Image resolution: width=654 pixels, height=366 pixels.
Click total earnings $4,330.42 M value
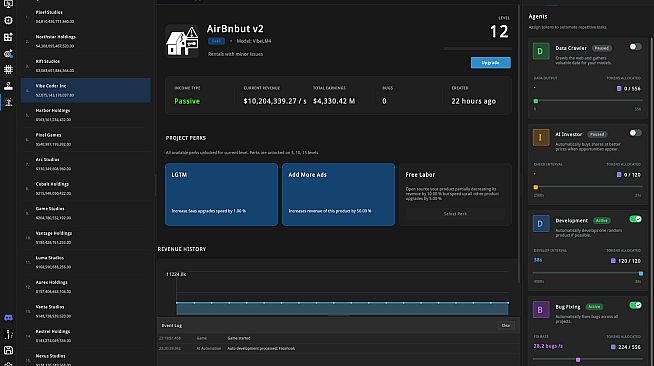click(334, 101)
